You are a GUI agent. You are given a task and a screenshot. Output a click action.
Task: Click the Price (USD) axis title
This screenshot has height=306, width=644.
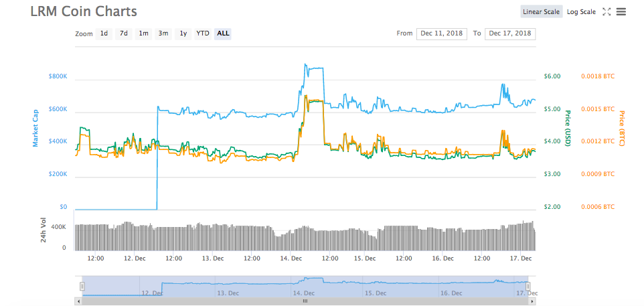(568, 128)
